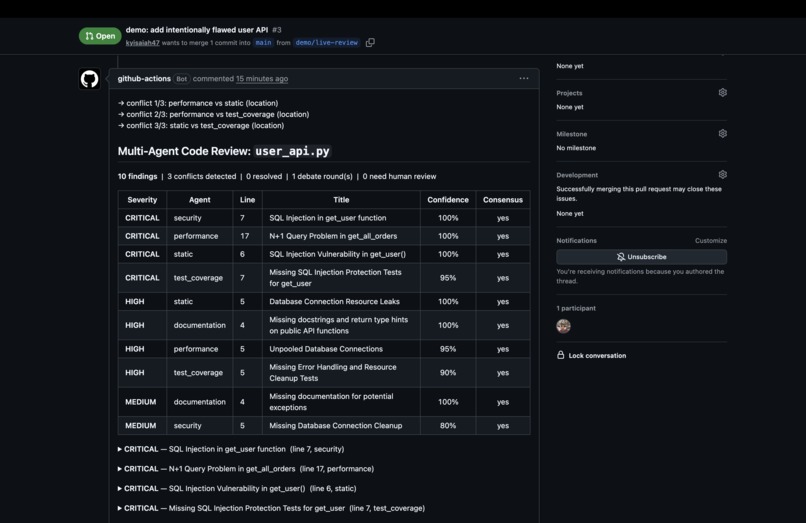Open the Development gear settings
Screen dimensions: 806x523
[722, 175]
